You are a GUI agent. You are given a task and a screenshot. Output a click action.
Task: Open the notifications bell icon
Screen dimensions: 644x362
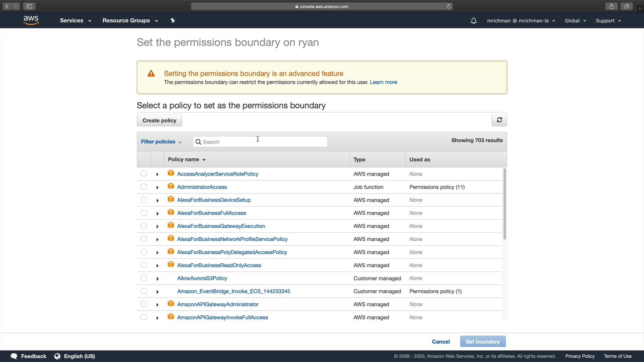point(473,21)
